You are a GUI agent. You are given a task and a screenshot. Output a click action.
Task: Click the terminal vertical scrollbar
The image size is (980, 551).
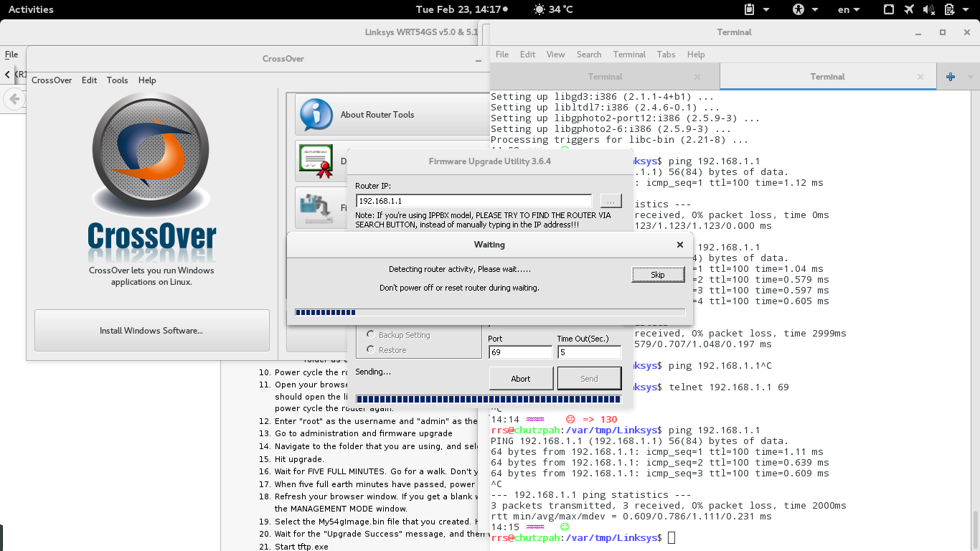(975, 529)
